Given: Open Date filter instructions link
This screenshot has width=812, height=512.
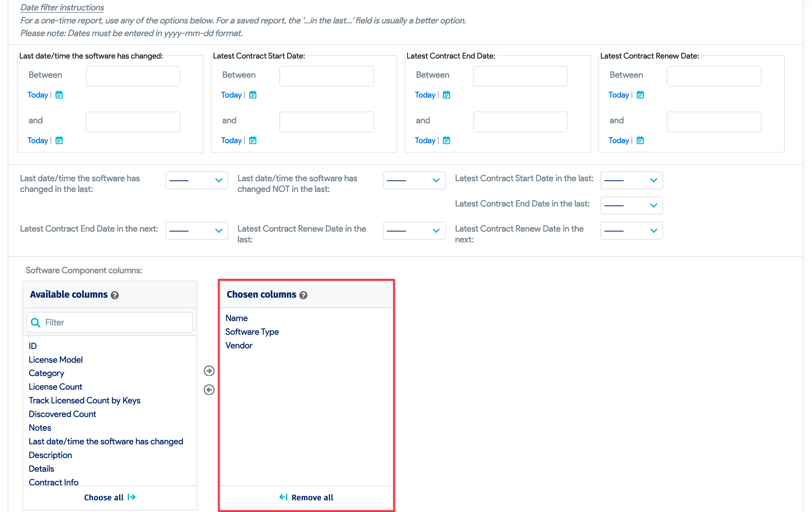Looking at the screenshot, I should pyautogui.click(x=62, y=7).
